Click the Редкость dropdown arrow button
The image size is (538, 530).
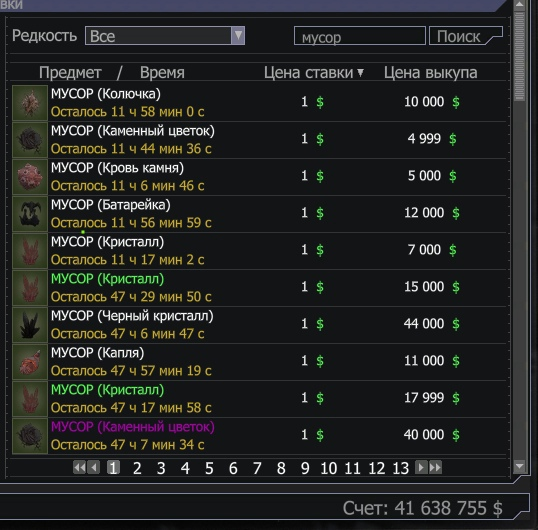click(238, 35)
